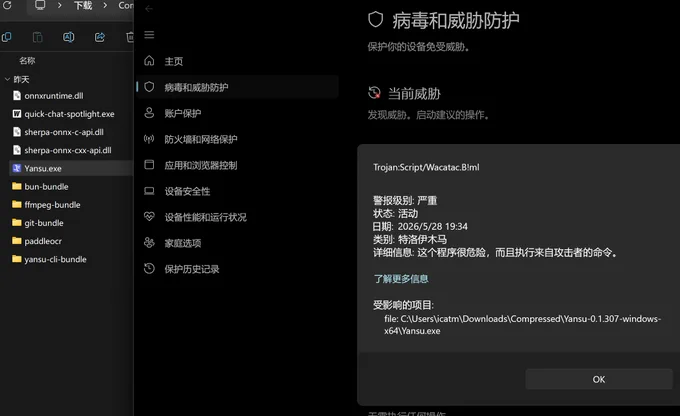Screen dimensions: 680x416
Task: Sort by the 名称 column header
Action: tap(27, 61)
